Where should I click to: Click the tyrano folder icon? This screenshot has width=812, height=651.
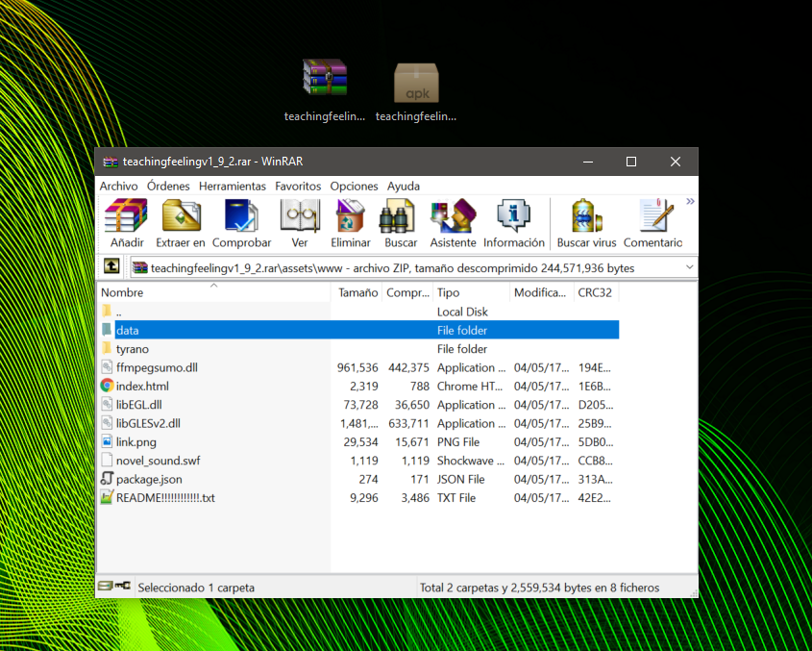(107, 348)
